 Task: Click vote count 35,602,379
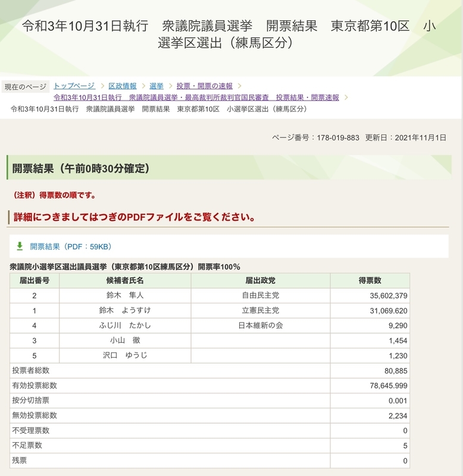click(388, 296)
